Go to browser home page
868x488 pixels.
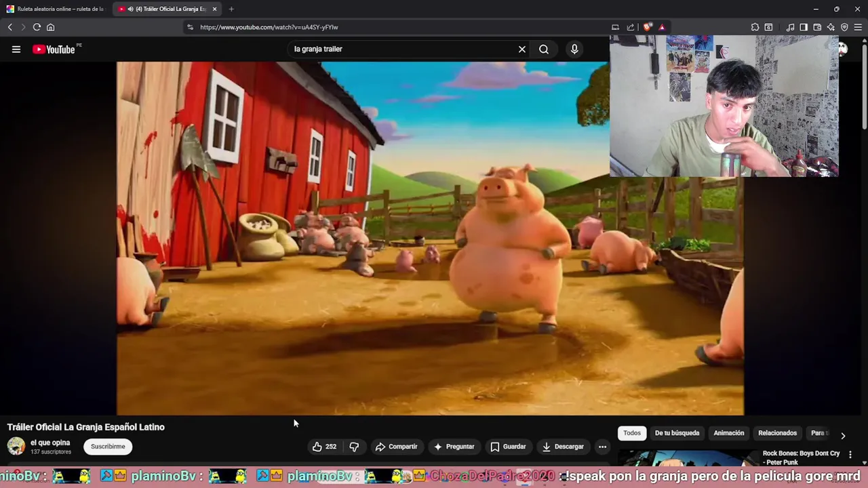click(x=50, y=27)
